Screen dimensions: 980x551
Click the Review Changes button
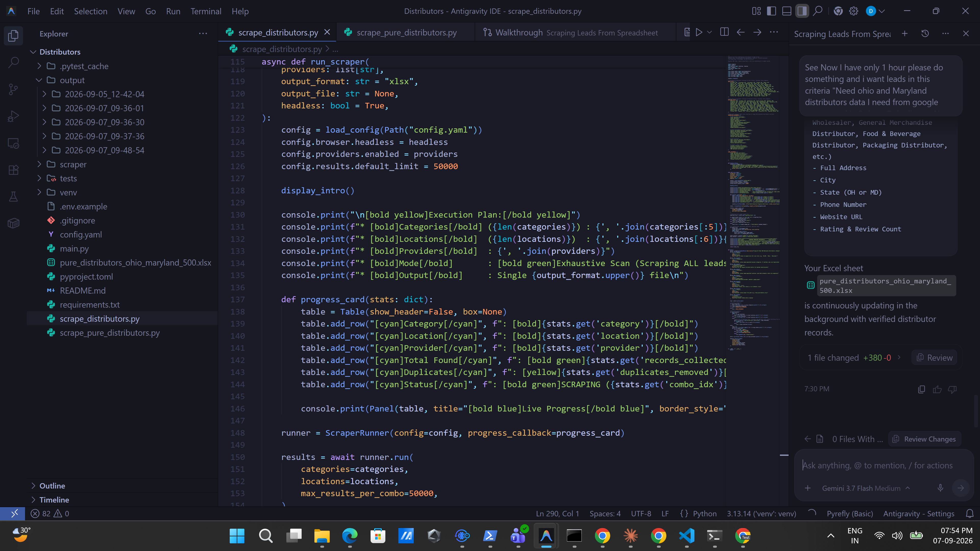924,439
